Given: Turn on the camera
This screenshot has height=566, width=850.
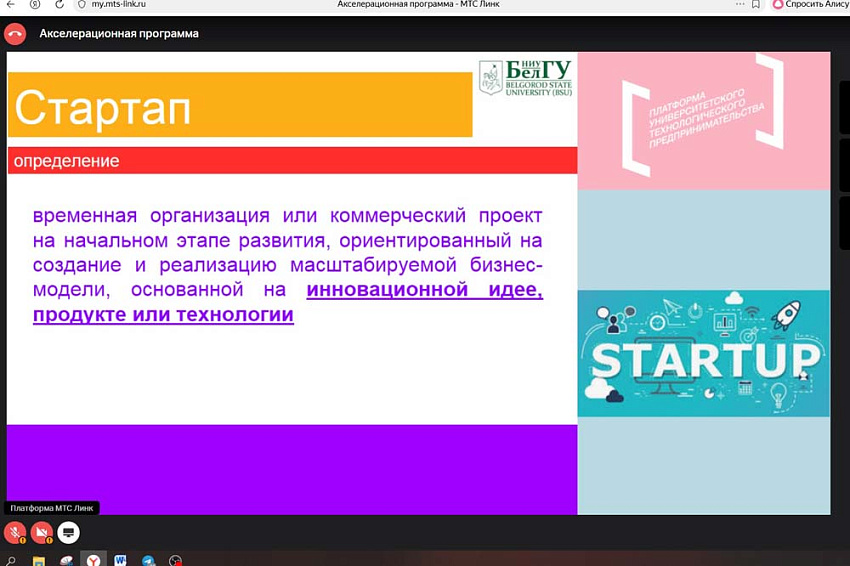Looking at the screenshot, I should coord(41,532).
